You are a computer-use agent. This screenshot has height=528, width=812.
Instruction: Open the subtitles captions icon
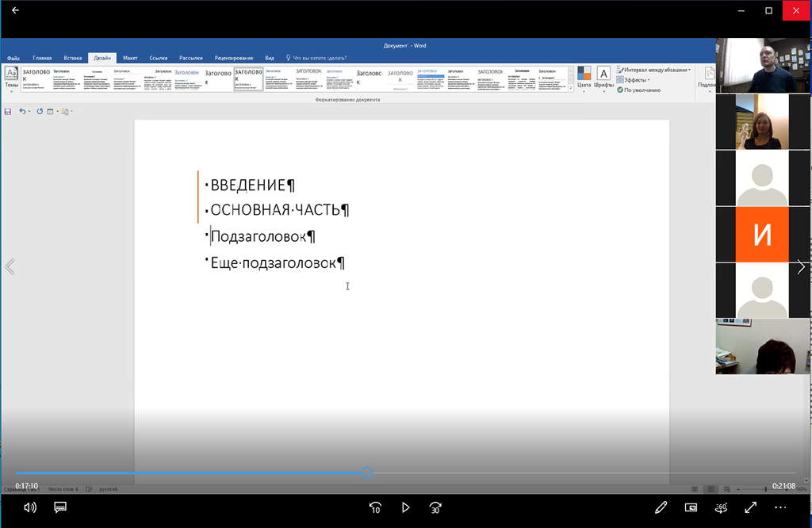[60, 507]
